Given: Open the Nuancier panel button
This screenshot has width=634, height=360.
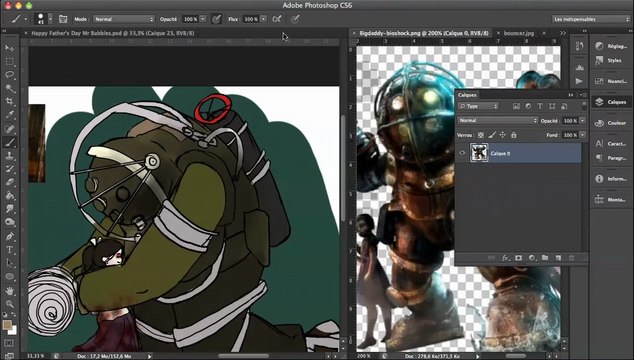Looking at the screenshot, I should (x=611, y=81).
